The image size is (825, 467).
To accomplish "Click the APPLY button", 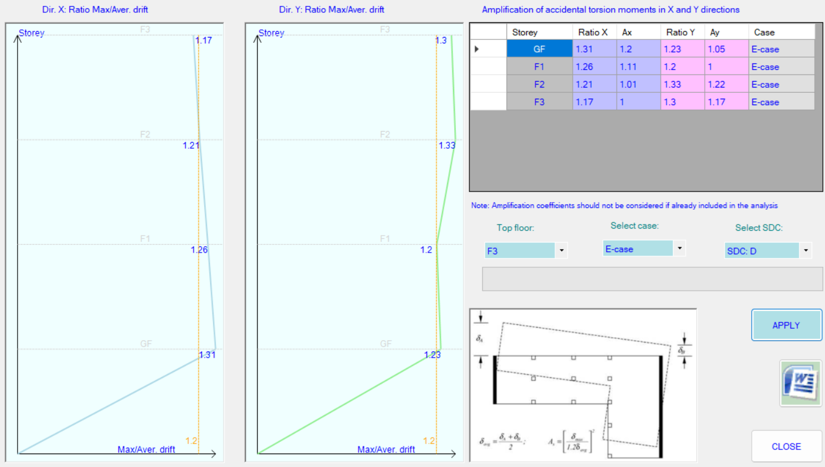I will point(786,325).
